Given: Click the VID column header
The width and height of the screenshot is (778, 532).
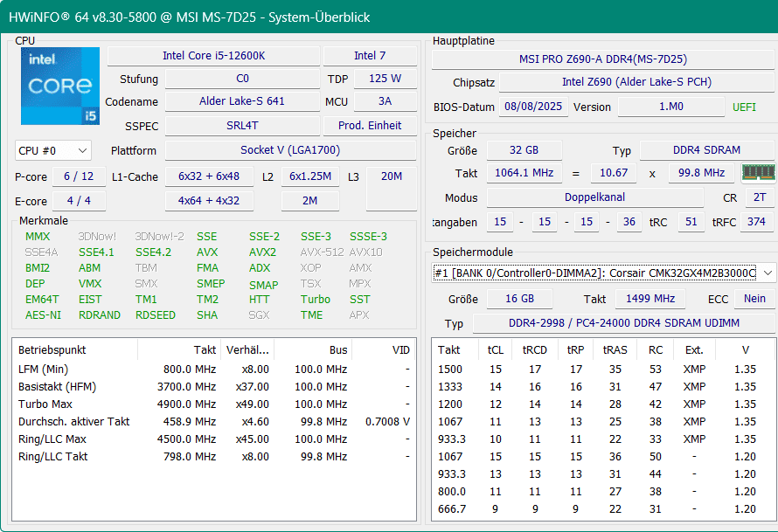Looking at the screenshot, I should click(x=400, y=349).
